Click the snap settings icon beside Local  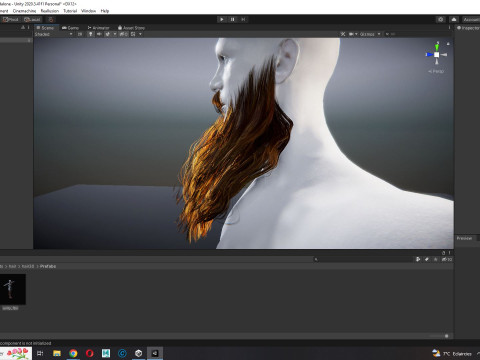tap(50, 19)
